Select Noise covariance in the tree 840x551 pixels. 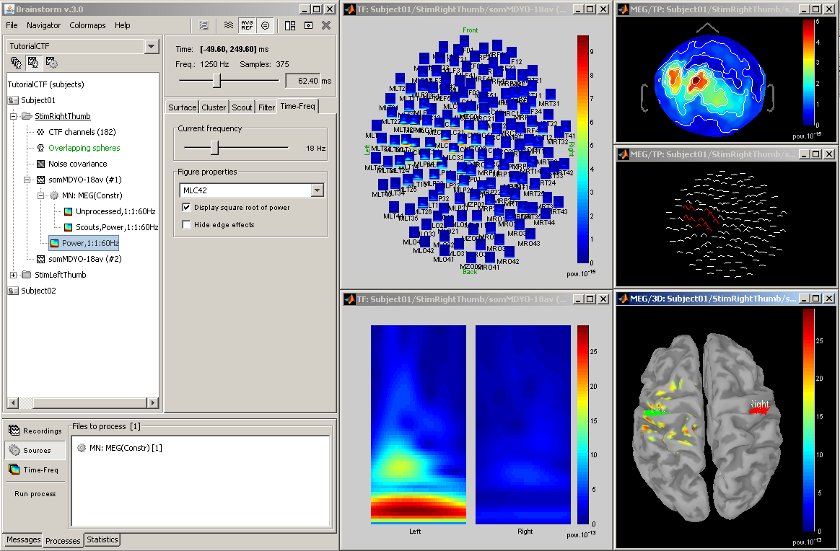(77, 163)
